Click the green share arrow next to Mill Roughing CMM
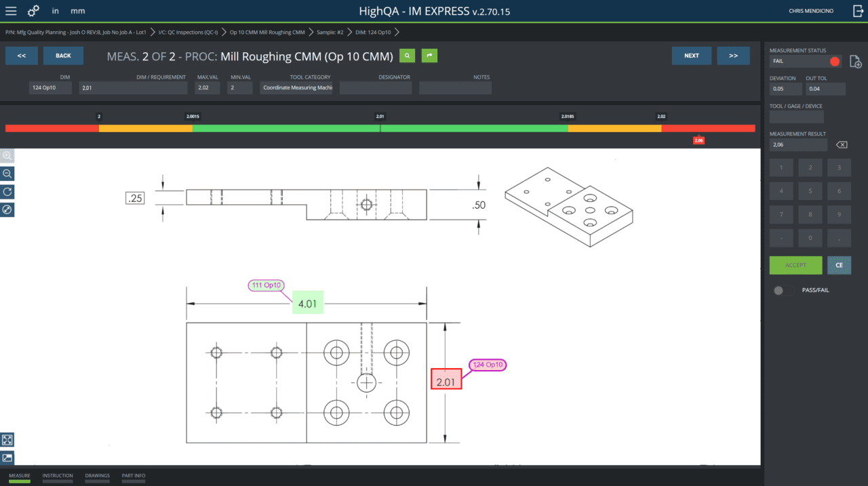Screen dimensions: 868x486 coord(429,56)
